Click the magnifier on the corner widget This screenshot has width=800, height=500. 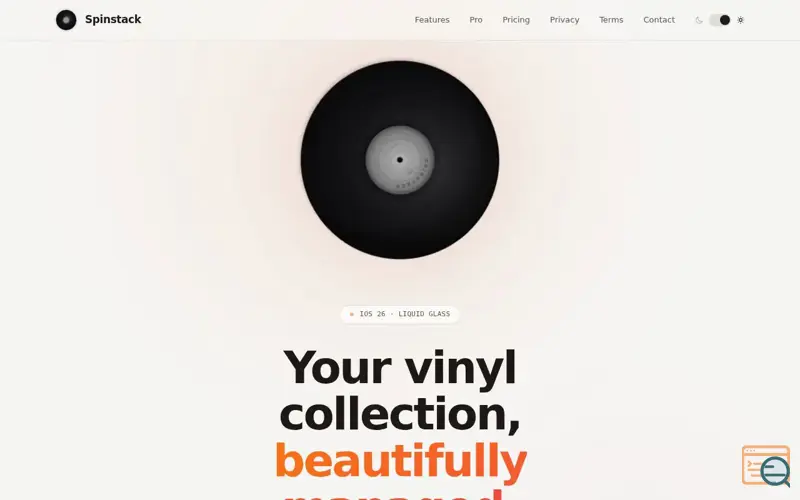(776, 471)
